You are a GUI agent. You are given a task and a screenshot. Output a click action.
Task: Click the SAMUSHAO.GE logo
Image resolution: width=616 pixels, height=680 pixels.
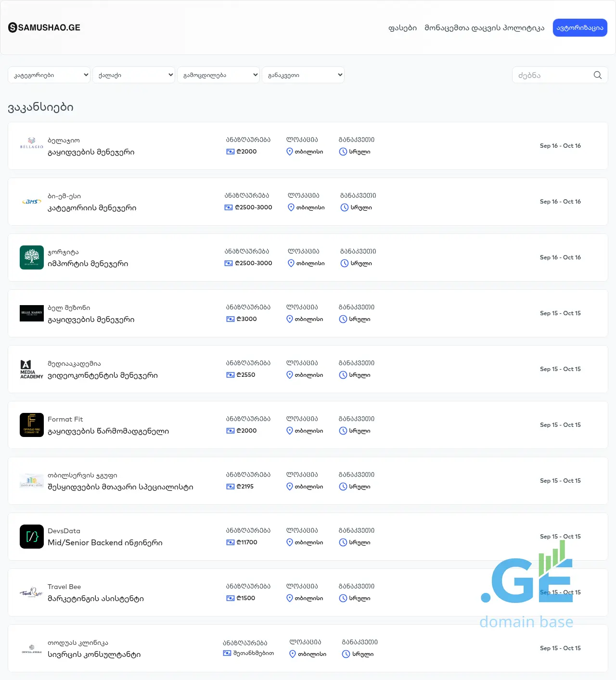[x=44, y=27]
